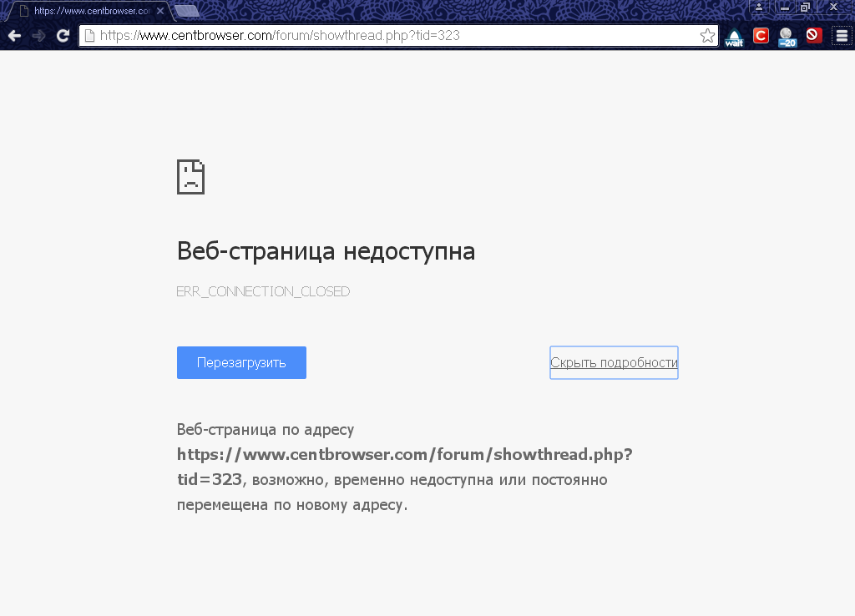
Task: Close the browser window
Action: pyautogui.click(x=834, y=7)
